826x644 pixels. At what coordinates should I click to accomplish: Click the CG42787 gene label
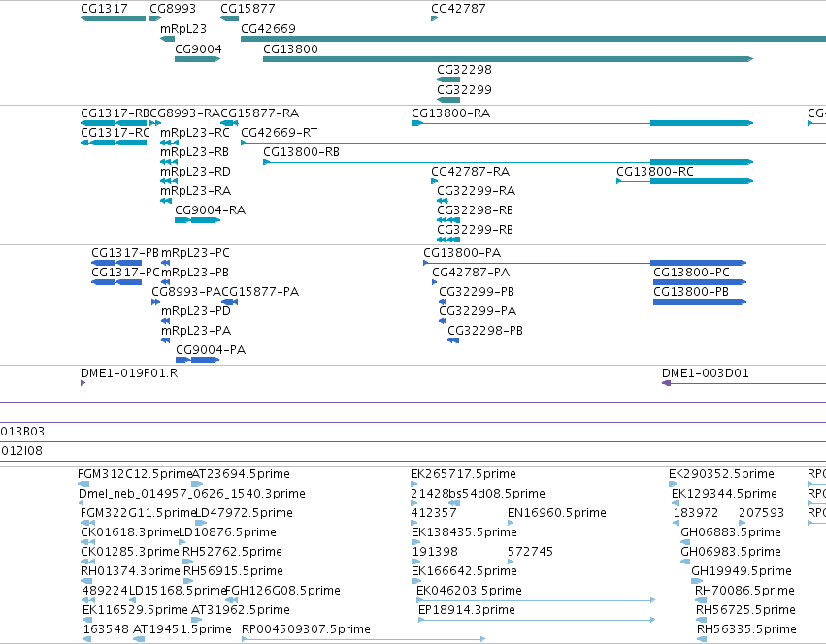coord(458,9)
